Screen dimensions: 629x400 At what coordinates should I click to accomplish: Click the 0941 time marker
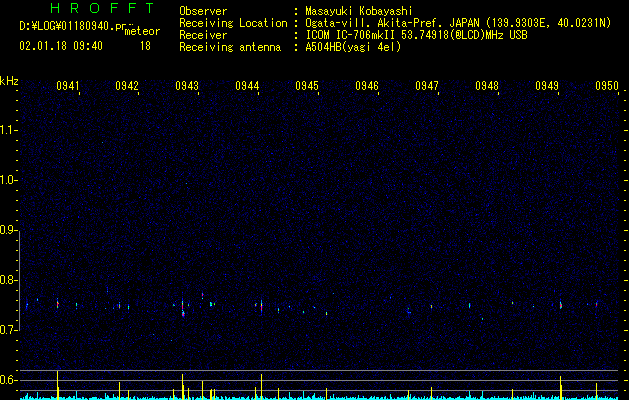(67, 86)
